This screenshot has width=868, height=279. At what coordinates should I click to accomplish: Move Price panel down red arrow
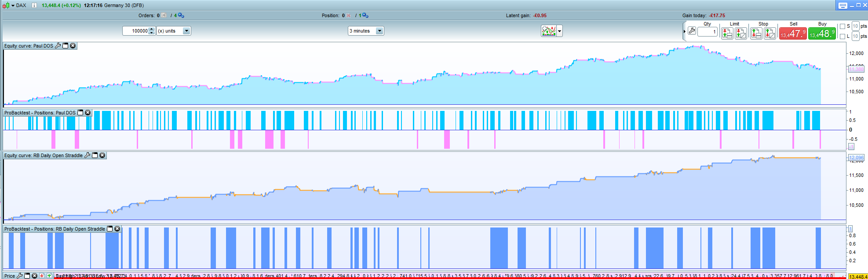42,276
